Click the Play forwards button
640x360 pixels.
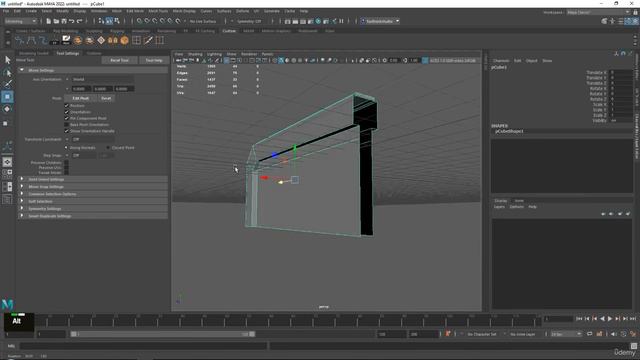(x=610, y=319)
